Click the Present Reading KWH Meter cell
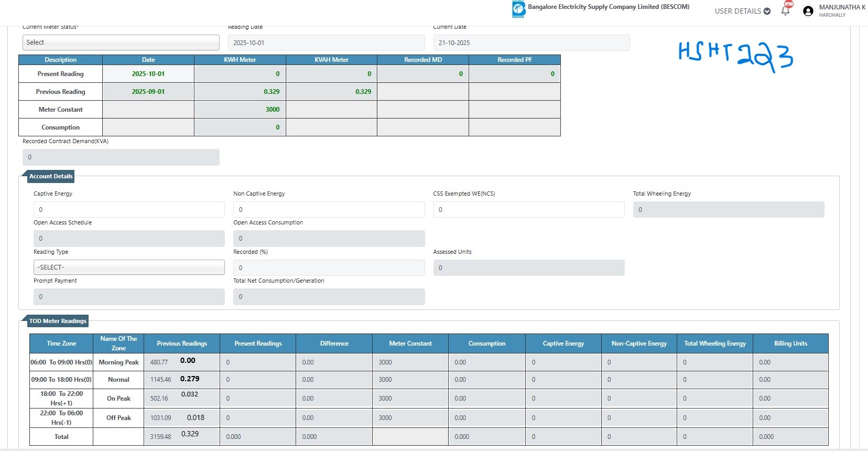The height and width of the screenshot is (451, 868). 240,74
